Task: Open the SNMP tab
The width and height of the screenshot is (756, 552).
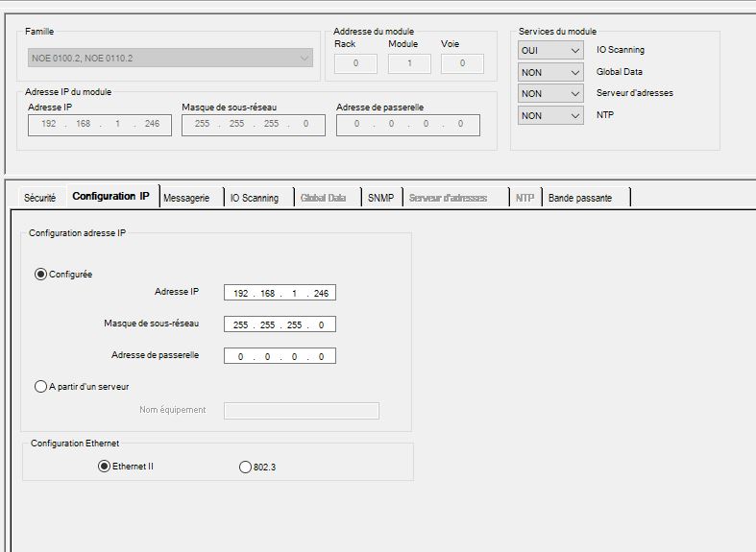Action: (x=380, y=198)
